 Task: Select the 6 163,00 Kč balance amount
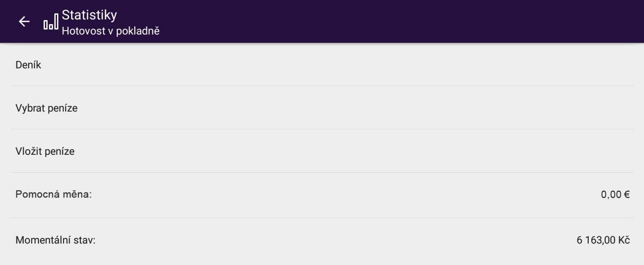(x=603, y=240)
